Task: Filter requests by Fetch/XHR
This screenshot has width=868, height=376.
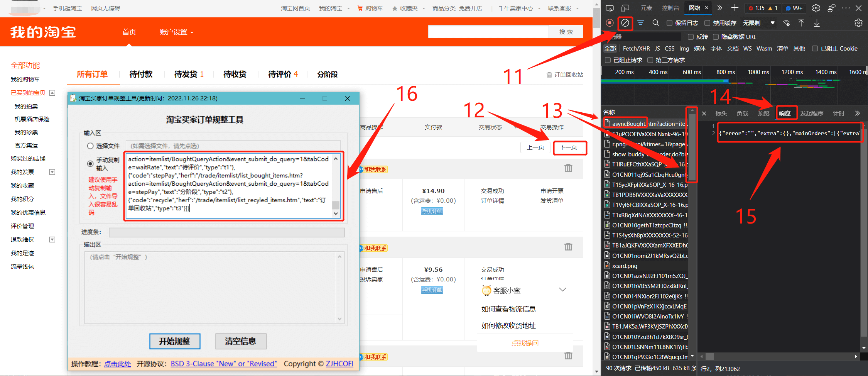Action: 636,49
